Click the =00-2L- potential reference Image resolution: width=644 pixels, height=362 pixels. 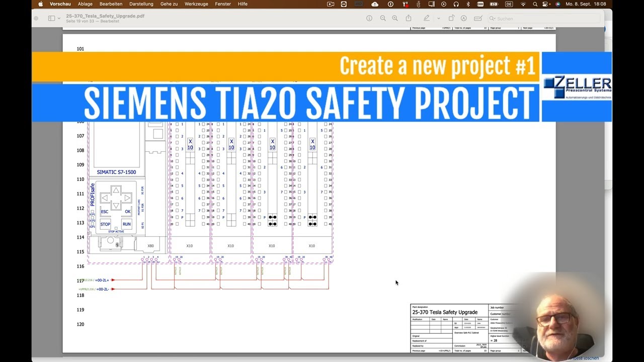[x=103, y=289]
